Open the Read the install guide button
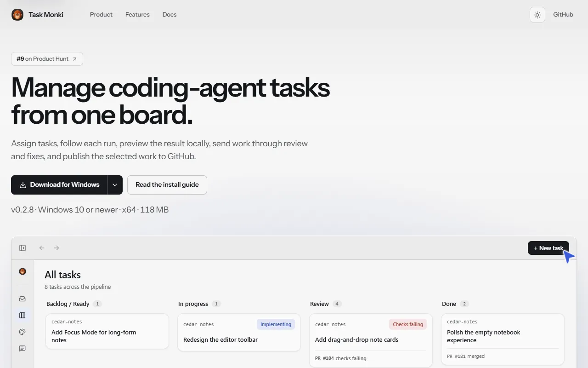588x368 pixels. click(167, 185)
